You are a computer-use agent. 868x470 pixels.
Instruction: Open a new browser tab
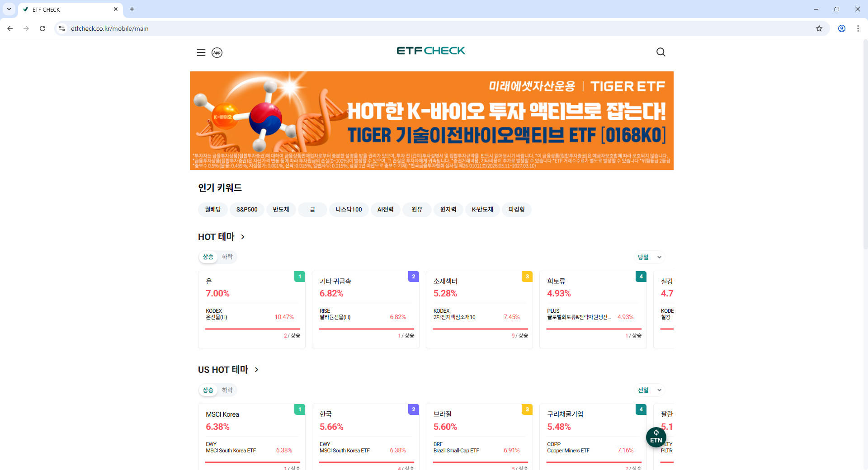(132, 9)
